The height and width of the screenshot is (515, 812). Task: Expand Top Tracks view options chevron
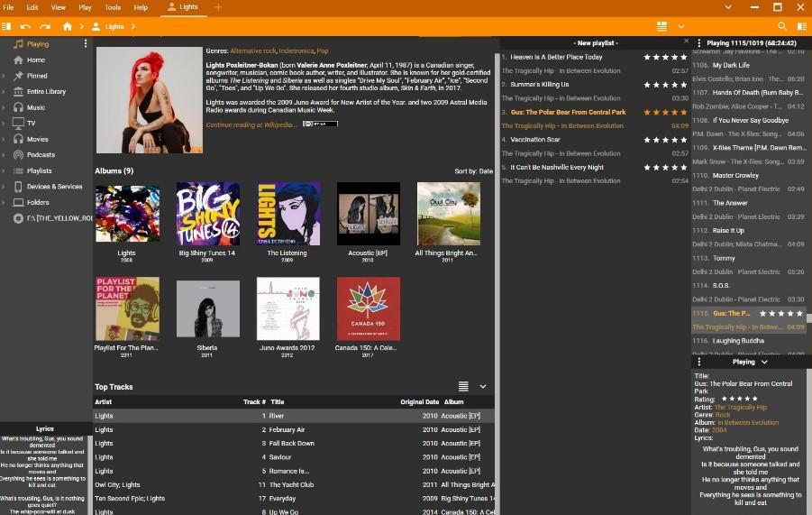483,387
